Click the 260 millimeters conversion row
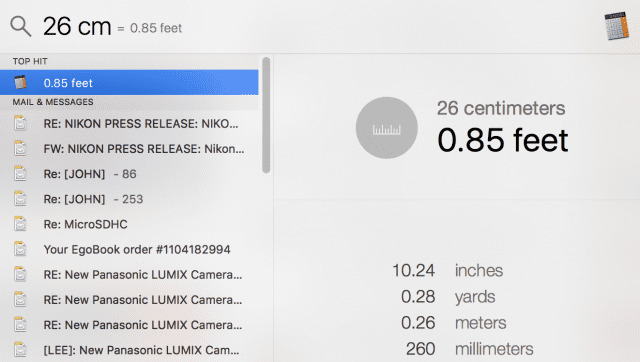Image resolution: width=640 pixels, height=362 pixels. (x=469, y=349)
